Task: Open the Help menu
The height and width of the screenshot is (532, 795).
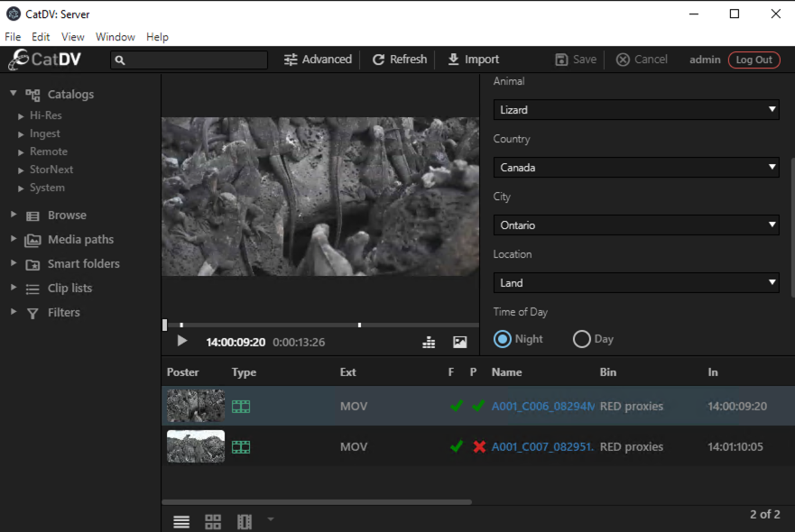Action: point(157,37)
